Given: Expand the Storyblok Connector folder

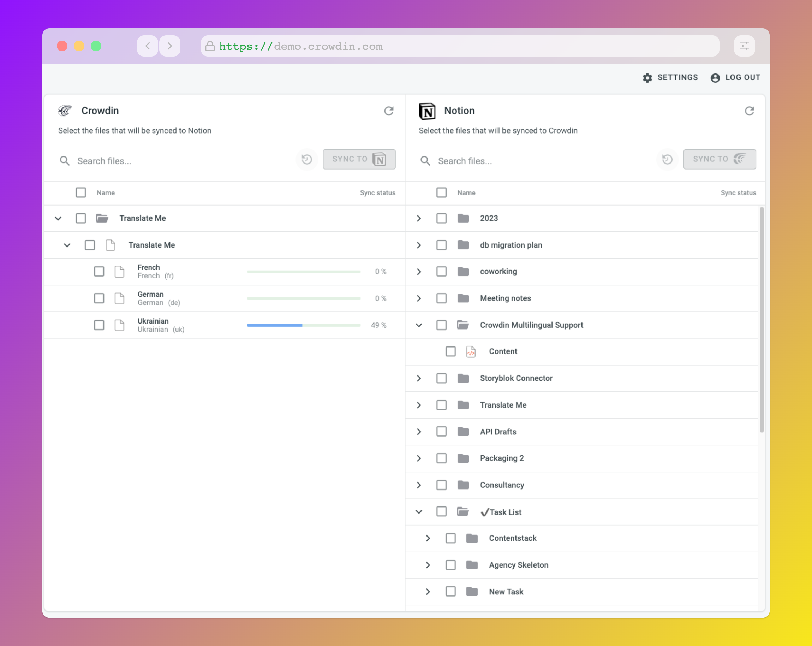Looking at the screenshot, I should (419, 378).
